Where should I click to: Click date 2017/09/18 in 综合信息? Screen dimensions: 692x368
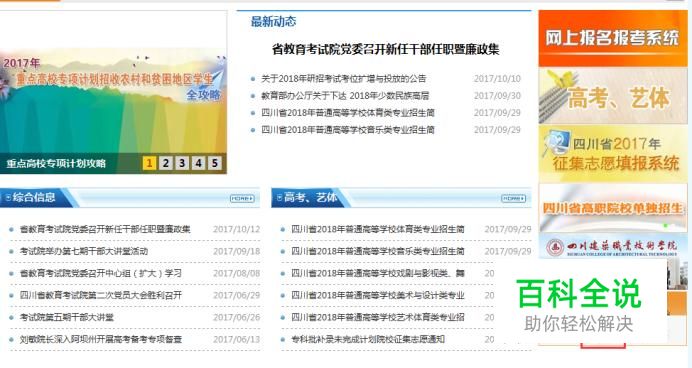click(x=237, y=252)
